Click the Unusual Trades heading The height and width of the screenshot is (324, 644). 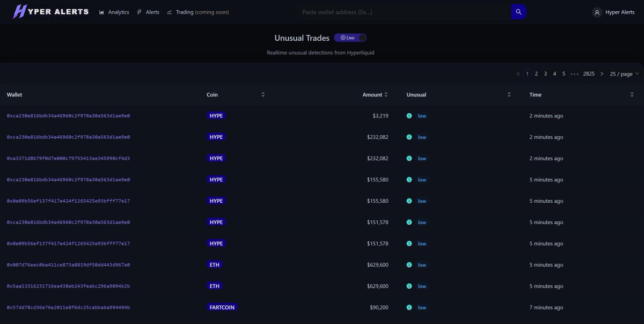tap(302, 38)
